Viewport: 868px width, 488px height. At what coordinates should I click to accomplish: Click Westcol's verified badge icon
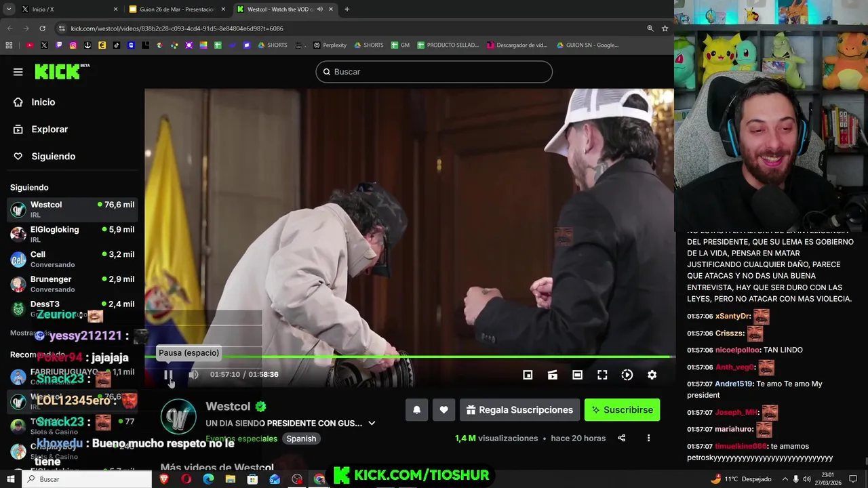pos(260,407)
